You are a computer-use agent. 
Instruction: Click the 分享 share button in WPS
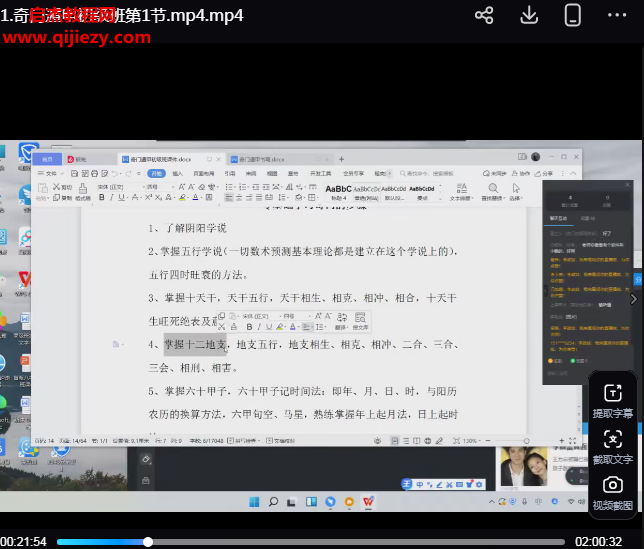pos(544,174)
